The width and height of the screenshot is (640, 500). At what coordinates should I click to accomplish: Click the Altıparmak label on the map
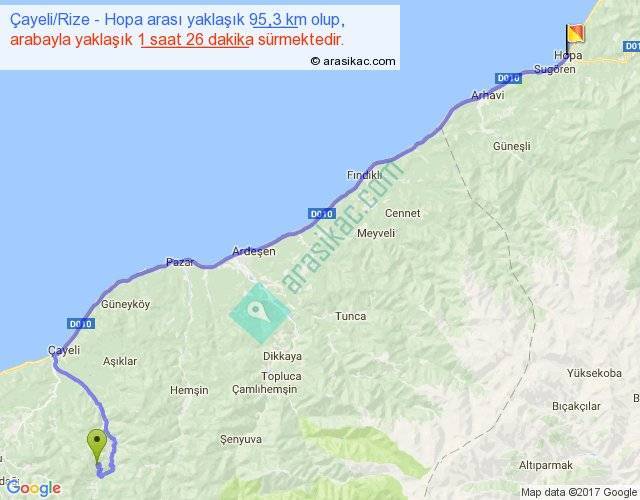click(x=546, y=466)
